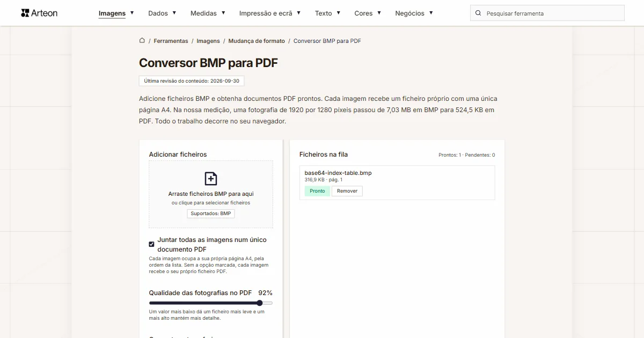The image size is (644, 338).
Task: Remove base64-index-table.bmp from queue
Action: pos(347,191)
